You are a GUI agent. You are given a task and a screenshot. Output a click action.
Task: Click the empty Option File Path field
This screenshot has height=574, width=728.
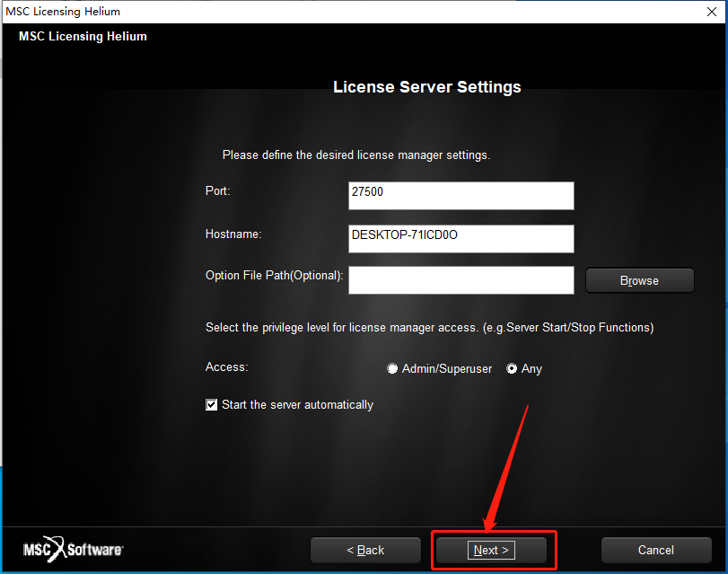pyautogui.click(x=461, y=280)
